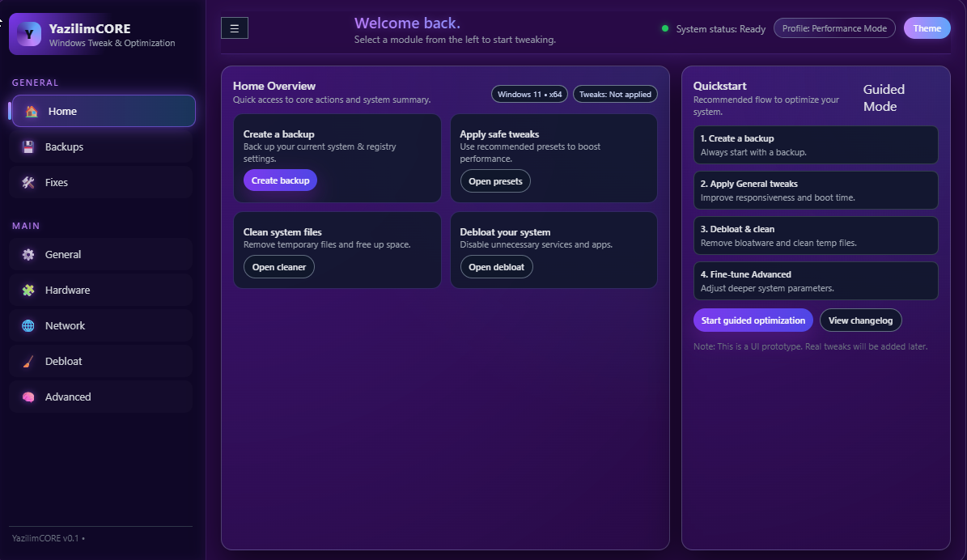Viewport: 967px width, 560px height.
Task: Click the hamburger menu icon
Action: click(234, 28)
